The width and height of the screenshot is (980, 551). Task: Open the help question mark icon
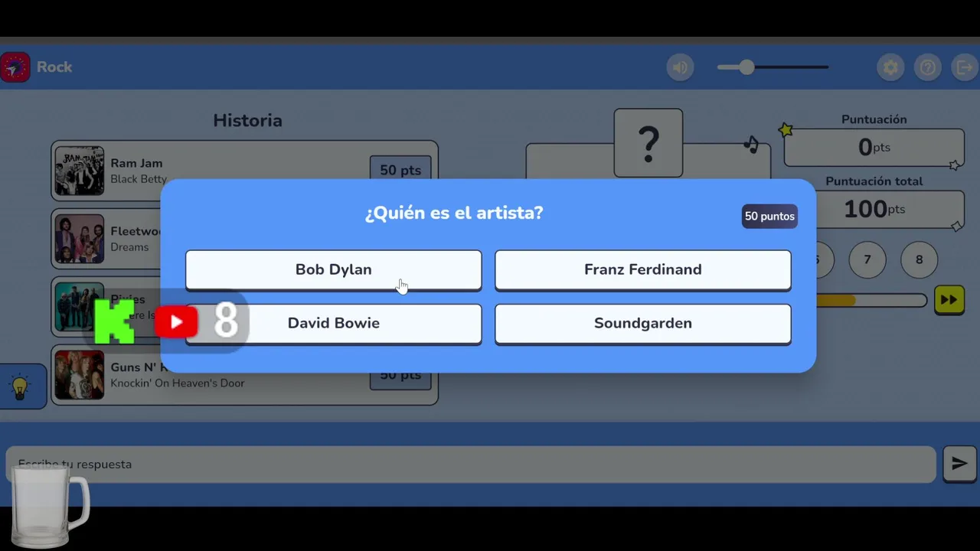pyautogui.click(x=927, y=67)
